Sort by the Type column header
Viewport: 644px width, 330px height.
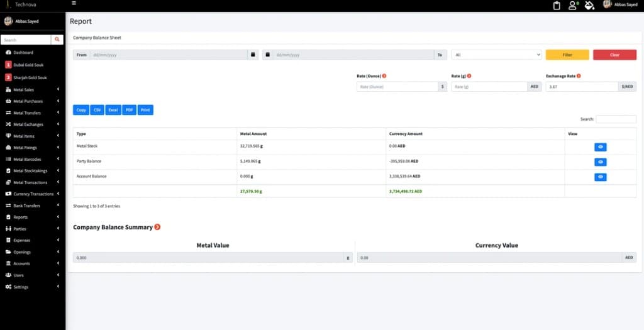pos(155,134)
